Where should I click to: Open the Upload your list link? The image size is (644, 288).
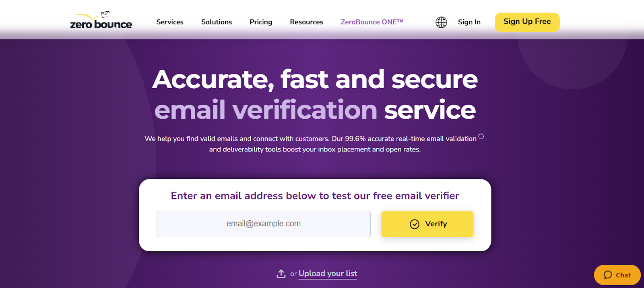tap(328, 273)
